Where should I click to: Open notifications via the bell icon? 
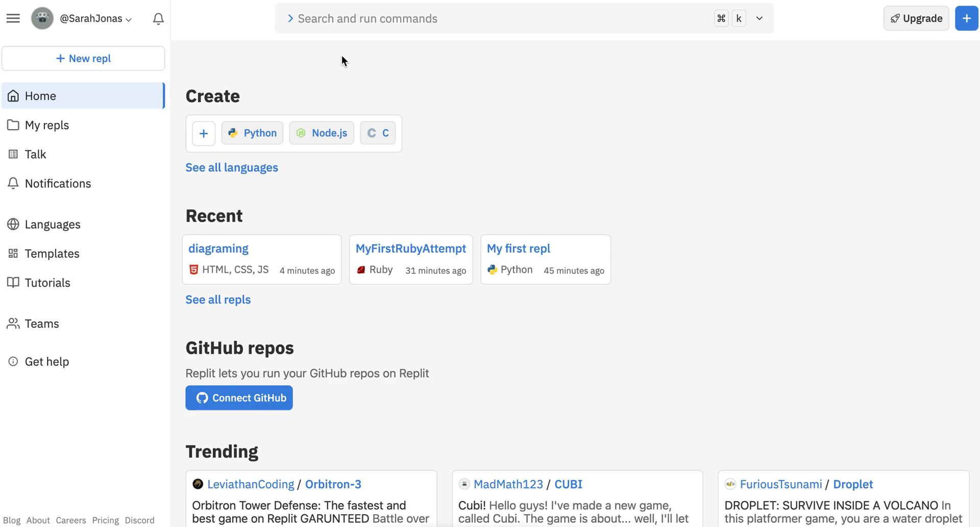click(158, 18)
